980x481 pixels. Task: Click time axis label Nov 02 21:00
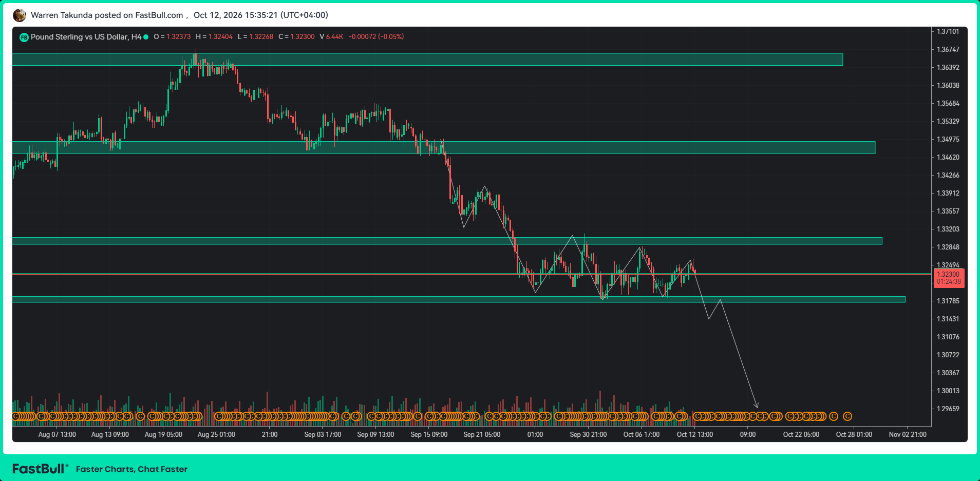pyautogui.click(x=908, y=435)
